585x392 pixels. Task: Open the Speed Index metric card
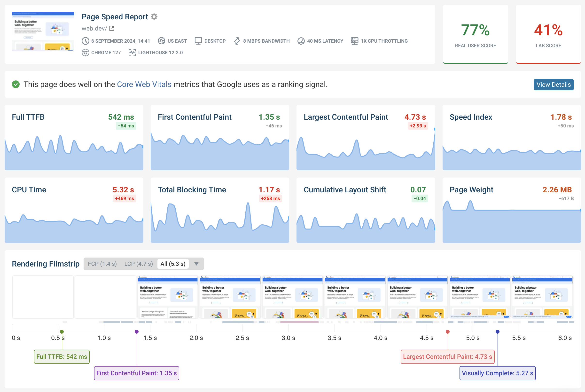[x=512, y=138]
